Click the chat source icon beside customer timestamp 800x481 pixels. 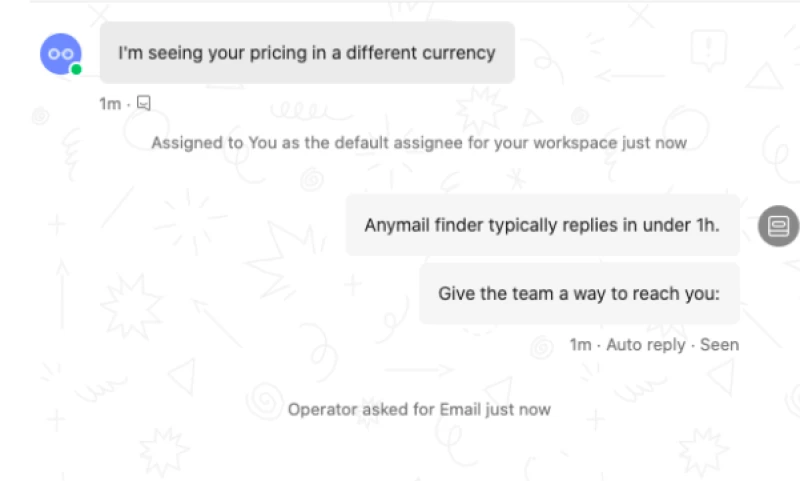144,103
